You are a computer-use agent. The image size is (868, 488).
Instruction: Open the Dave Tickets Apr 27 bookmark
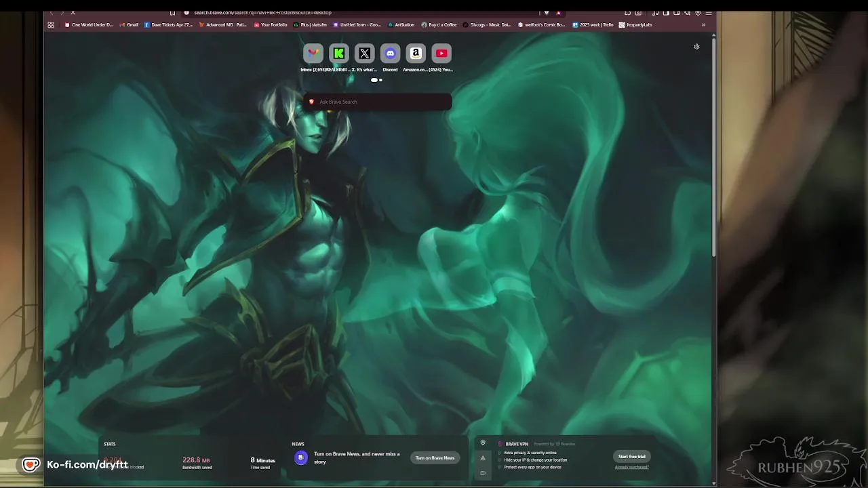point(169,25)
